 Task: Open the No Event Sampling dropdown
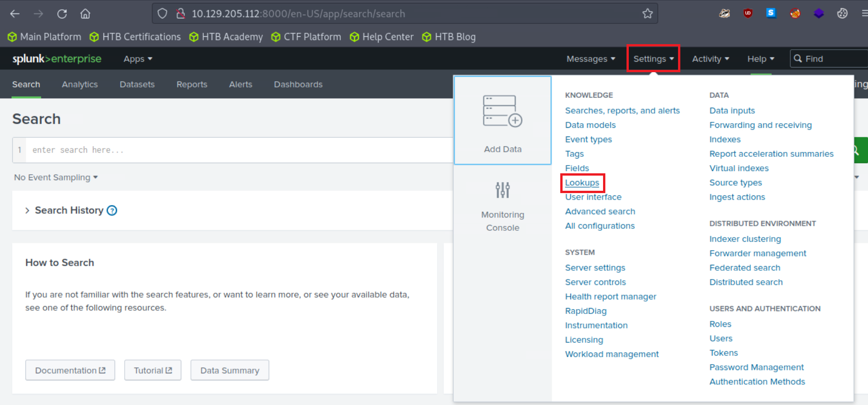click(56, 177)
